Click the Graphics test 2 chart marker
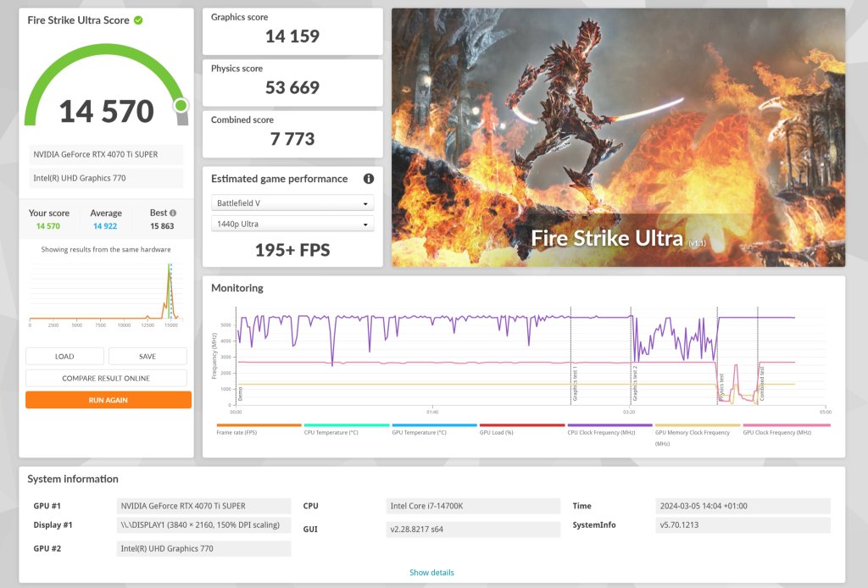The image size is (868, 588). (x=635, y=383)
